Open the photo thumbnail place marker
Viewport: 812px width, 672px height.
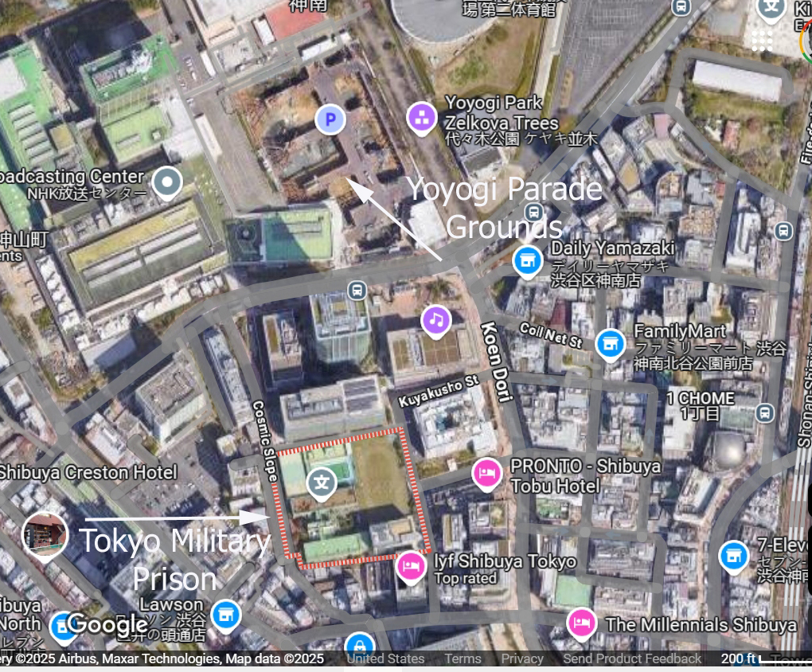45,537
